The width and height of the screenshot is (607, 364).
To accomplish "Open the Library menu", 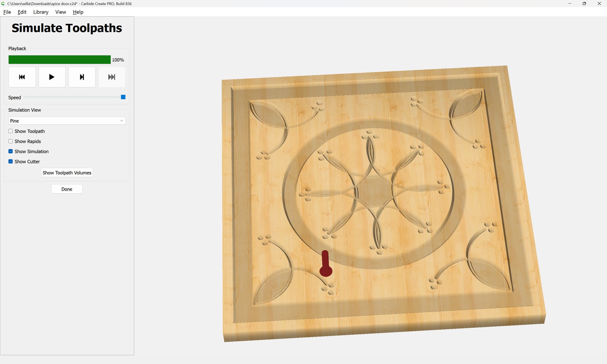I will click(x=41, y=12).
